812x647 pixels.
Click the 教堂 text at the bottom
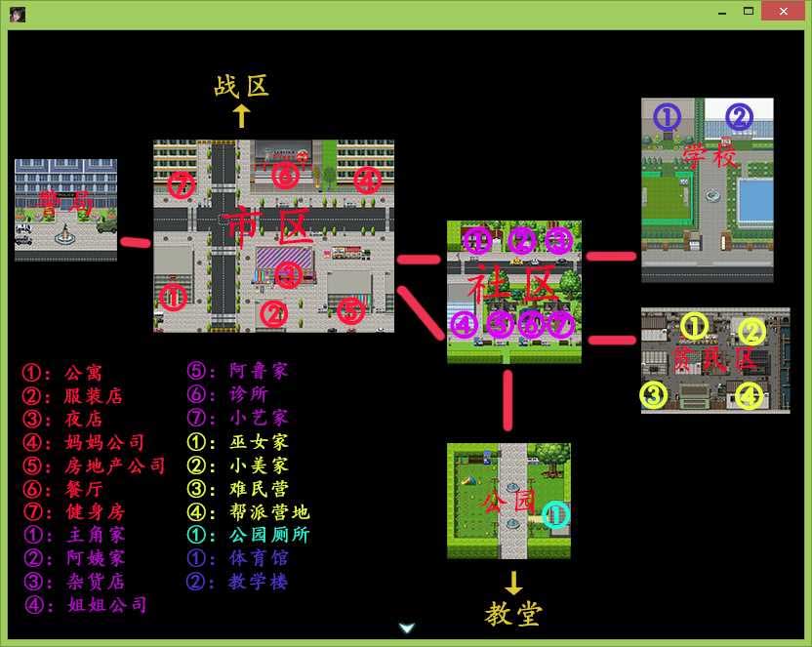(x=513, y=613)
